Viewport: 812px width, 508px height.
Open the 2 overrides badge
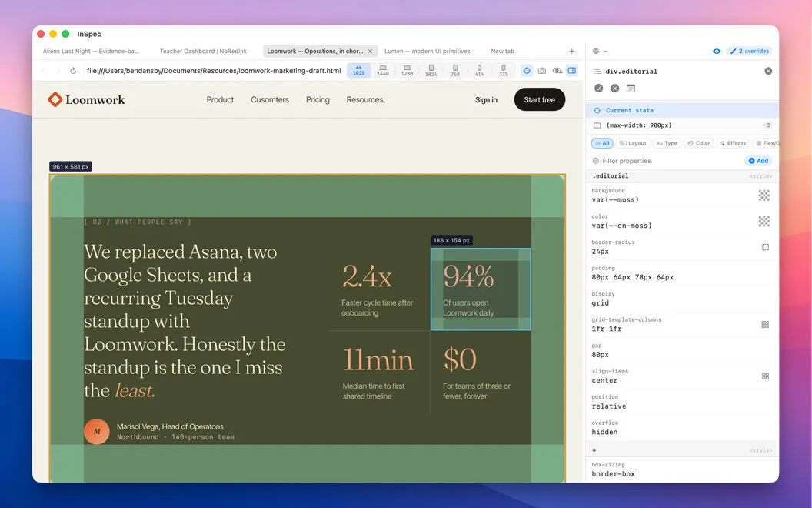point(750,52)
